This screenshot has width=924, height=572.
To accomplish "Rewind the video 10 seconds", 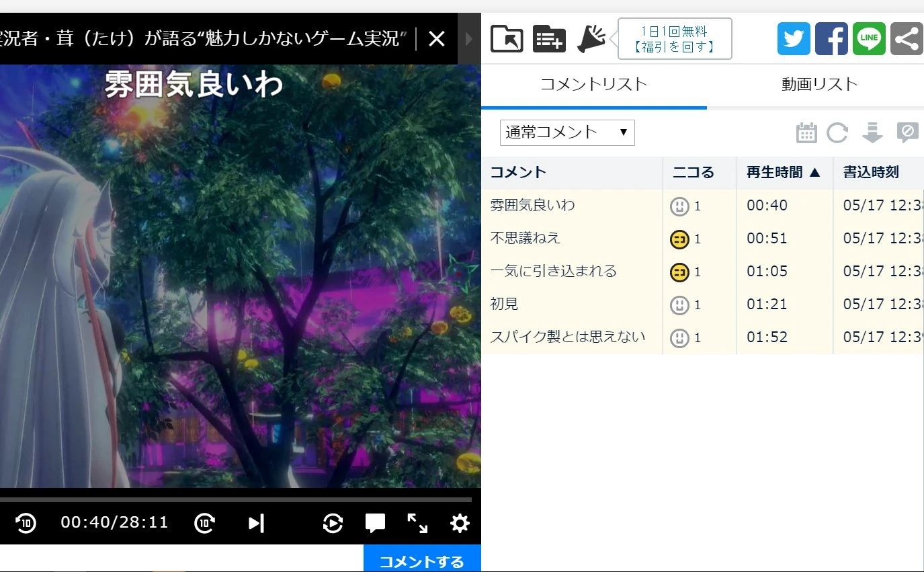I will 26,523.
